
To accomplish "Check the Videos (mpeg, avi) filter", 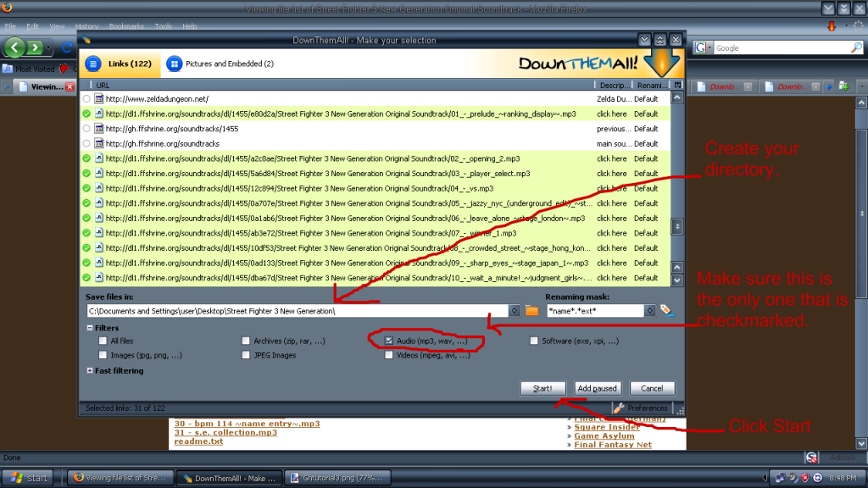I will pyautogui.click(x=389, y=355).
